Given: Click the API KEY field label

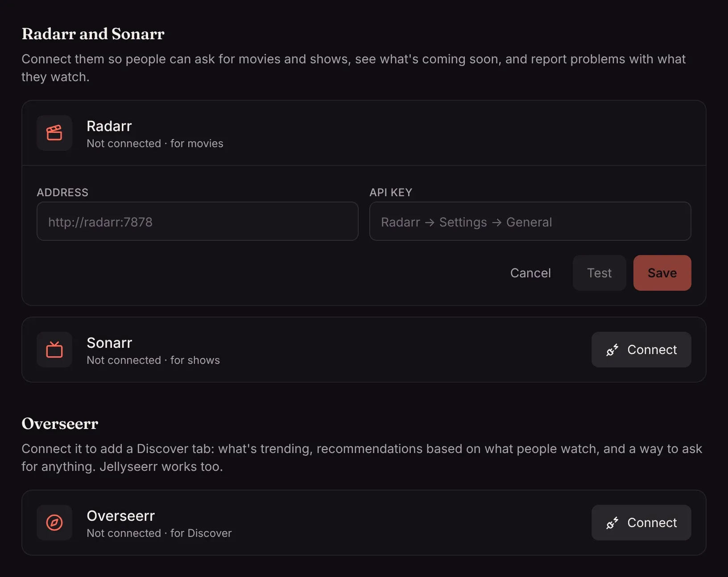Looking at the screenshot, I should pyautogui.click(x=391, y=192).
